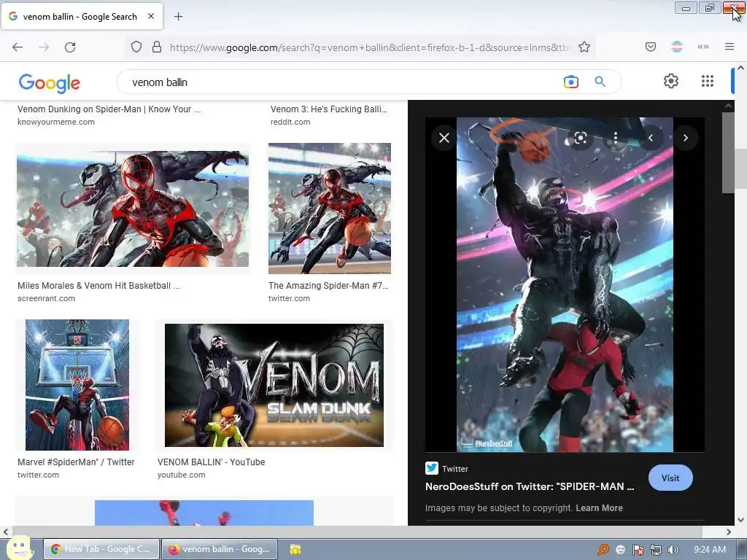Screen dimensions: 747x560
Task: Show next image in preview panel
Action: 686,138
